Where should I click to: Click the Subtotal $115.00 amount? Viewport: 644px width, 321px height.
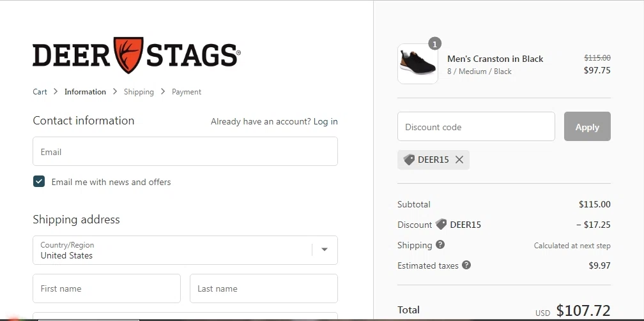[x=595, y=204]
